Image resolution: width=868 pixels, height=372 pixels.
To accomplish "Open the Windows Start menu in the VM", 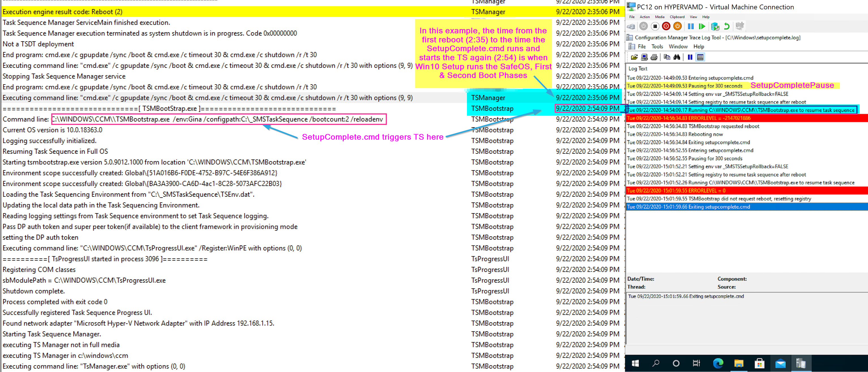I will pos(635,363).
